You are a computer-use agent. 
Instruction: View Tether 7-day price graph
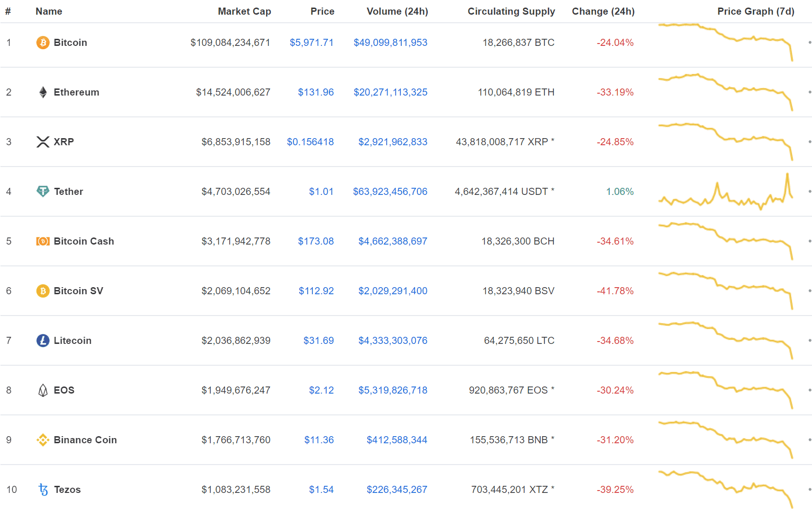726,192
